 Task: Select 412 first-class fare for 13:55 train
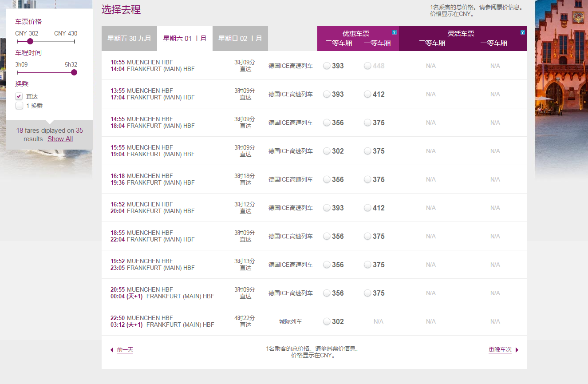click(x=367, y=94)
